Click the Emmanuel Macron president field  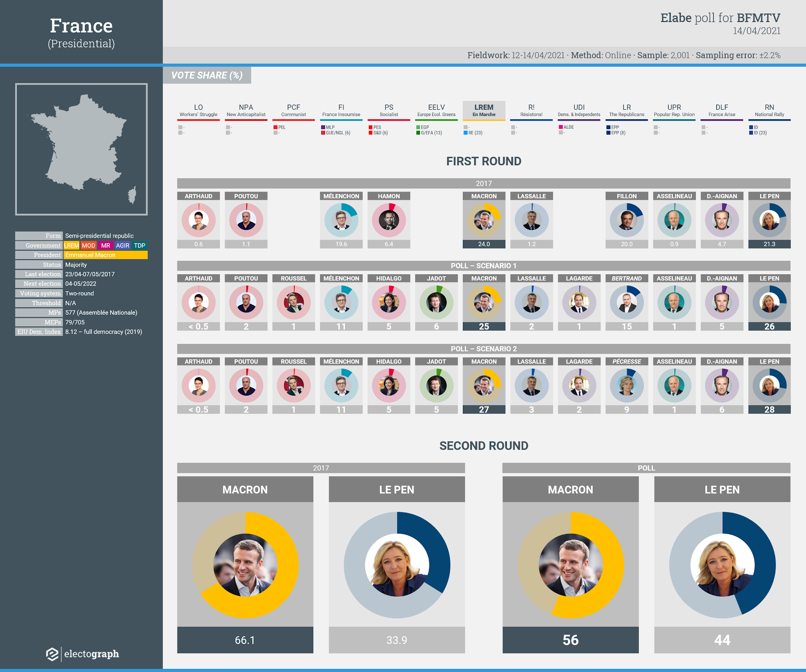(x=105, y=255)
